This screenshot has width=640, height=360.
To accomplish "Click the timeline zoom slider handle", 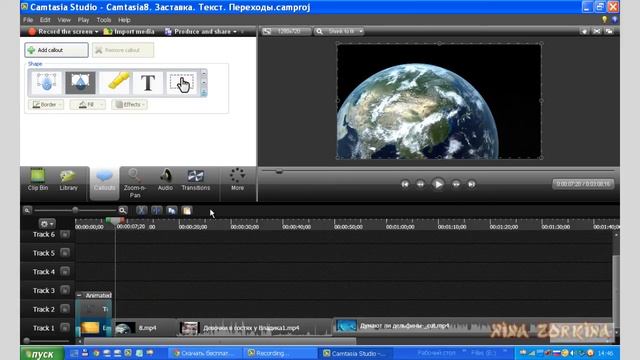I will tap(75, 210).
